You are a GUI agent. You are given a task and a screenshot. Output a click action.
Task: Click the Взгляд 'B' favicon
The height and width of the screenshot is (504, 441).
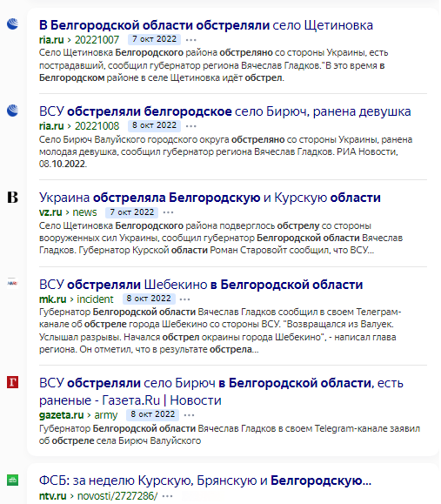pyautogui.click(x=12, y=197)
